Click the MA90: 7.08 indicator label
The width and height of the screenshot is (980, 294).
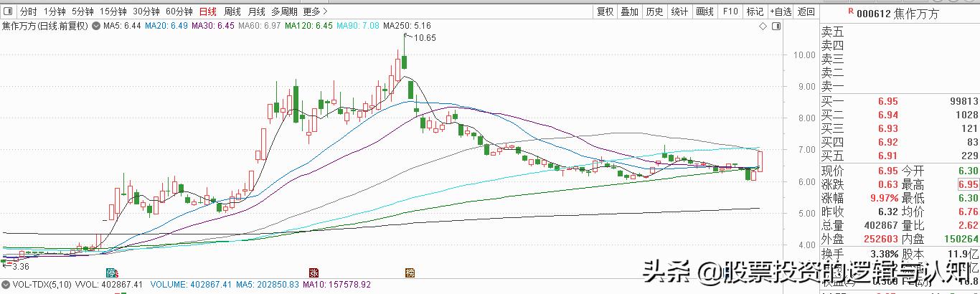[x=358, y=26]
